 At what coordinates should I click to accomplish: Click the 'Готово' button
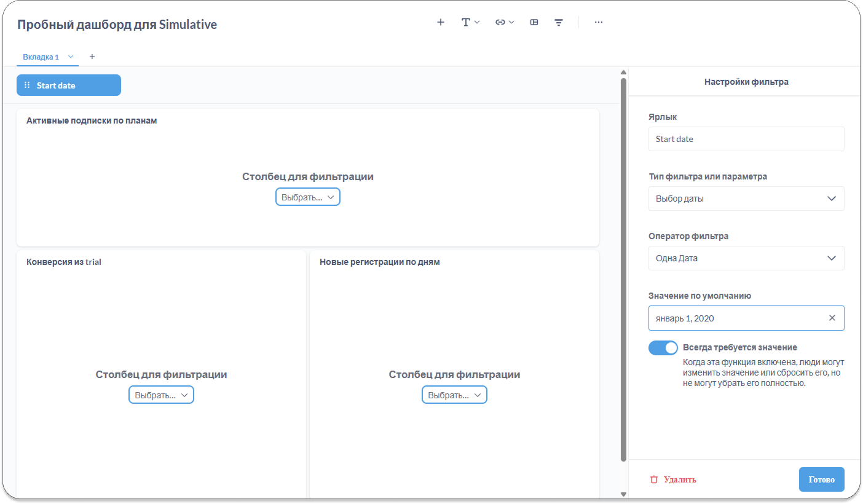(821, 479)
